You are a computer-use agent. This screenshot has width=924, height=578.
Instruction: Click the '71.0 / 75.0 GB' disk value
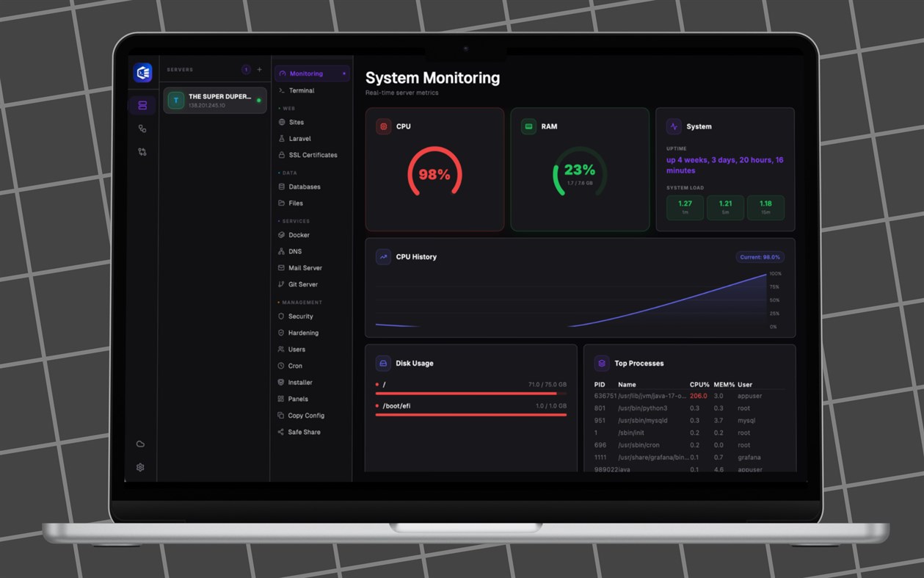[x=548, y=385]
